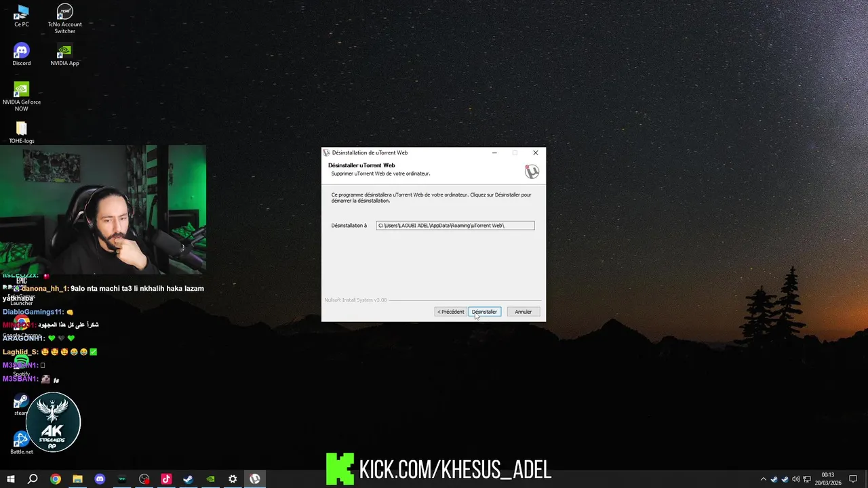Click the Désinstaller button

(484, 312)
